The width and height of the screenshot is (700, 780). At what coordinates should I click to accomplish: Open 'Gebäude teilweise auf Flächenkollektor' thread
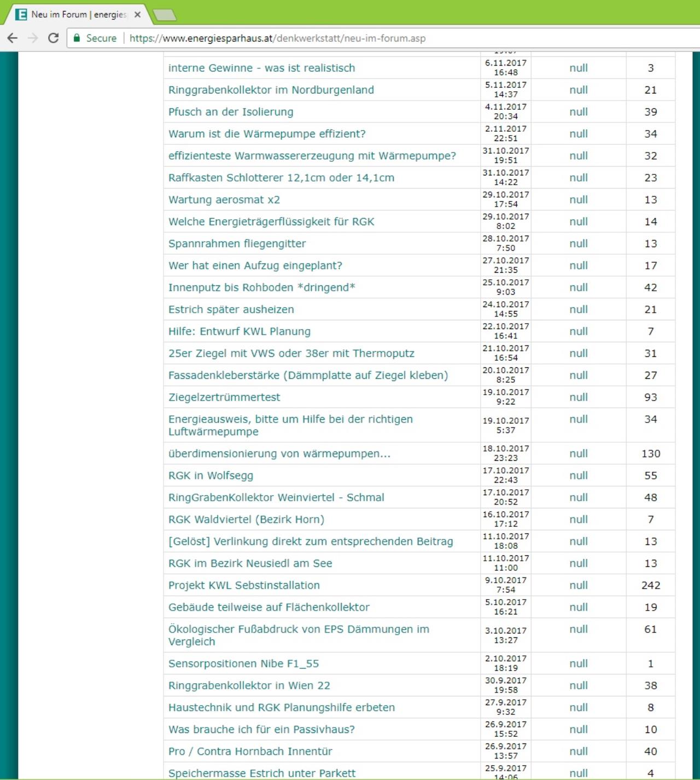click(269, 607)
